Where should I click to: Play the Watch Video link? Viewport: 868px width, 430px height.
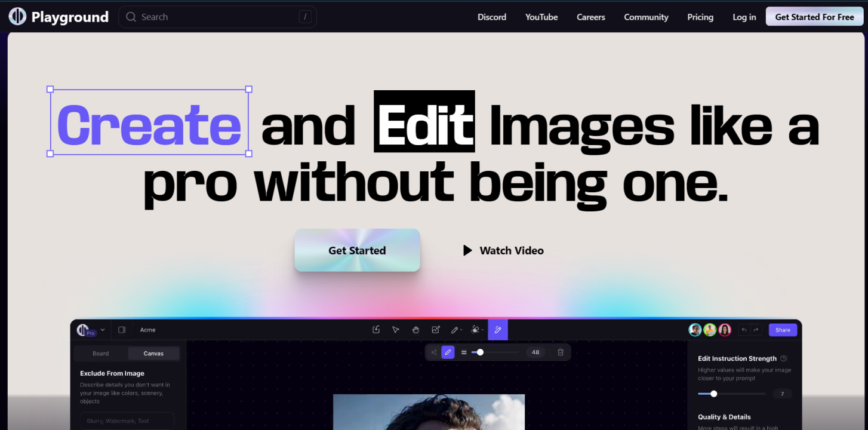tap(503, 251)
